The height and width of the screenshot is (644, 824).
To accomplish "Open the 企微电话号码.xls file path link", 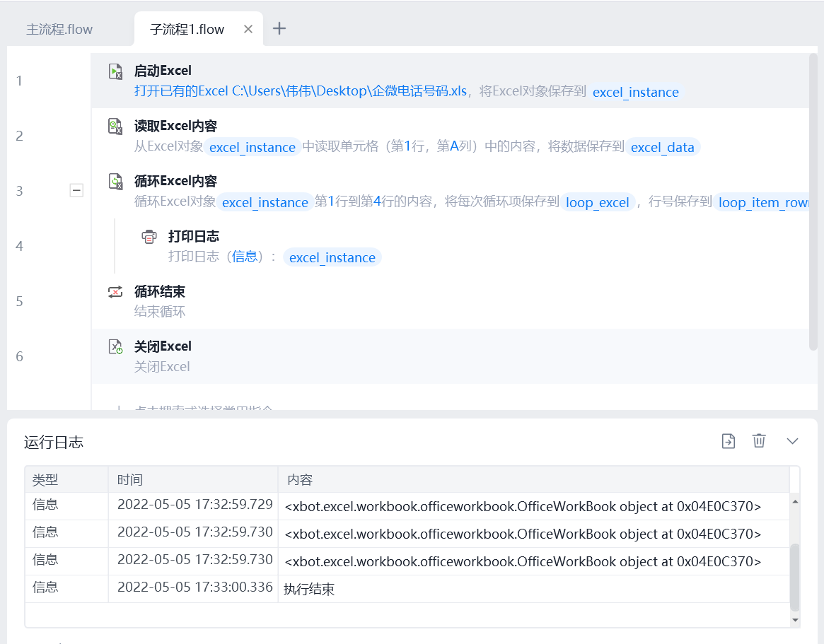I will coord(349,91).
